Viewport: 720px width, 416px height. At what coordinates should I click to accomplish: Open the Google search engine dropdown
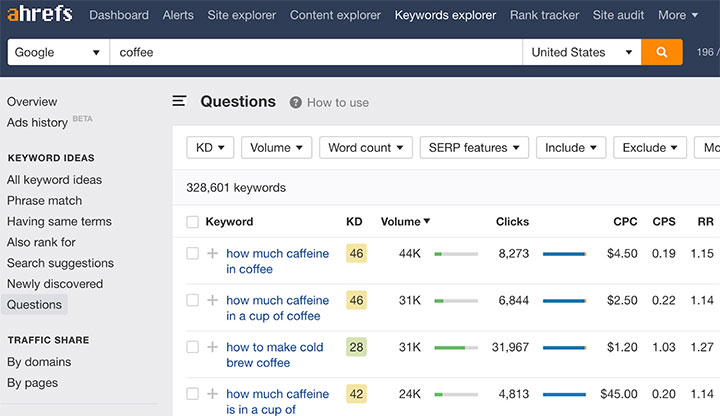[x=58, y=52]
